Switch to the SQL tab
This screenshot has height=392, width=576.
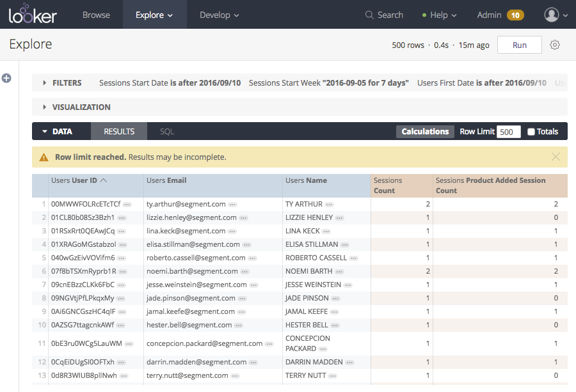166,131
